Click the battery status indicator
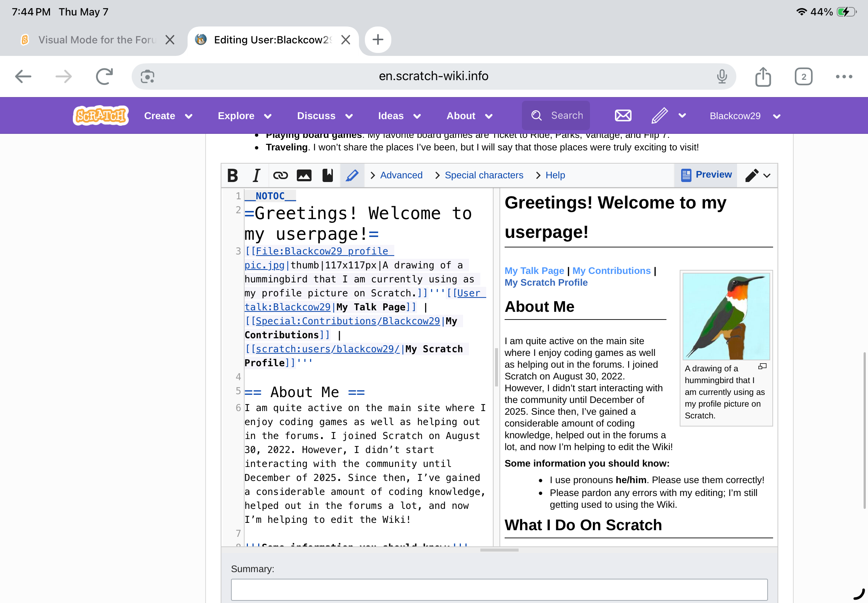868x603 pixels. tap(846, 12)
